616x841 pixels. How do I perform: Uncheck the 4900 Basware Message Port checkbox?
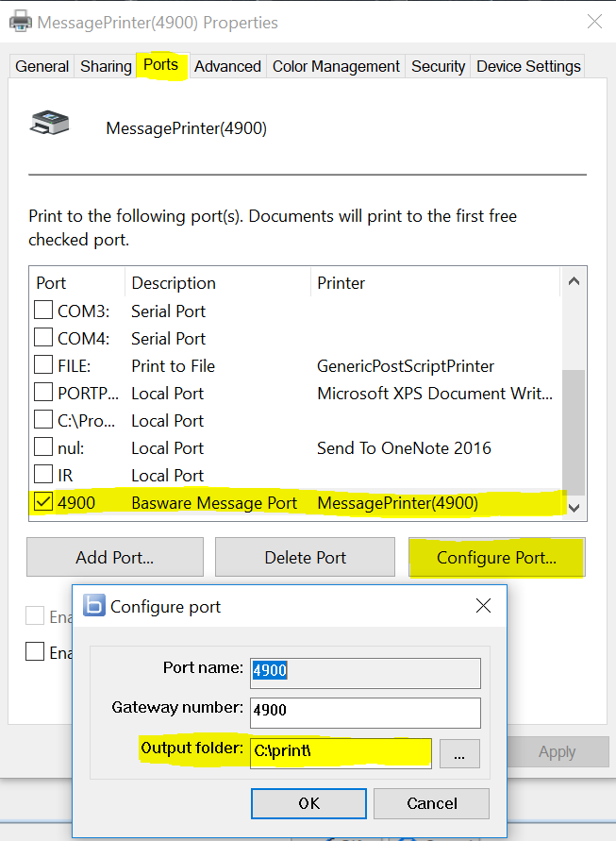[x=42, y=501]
